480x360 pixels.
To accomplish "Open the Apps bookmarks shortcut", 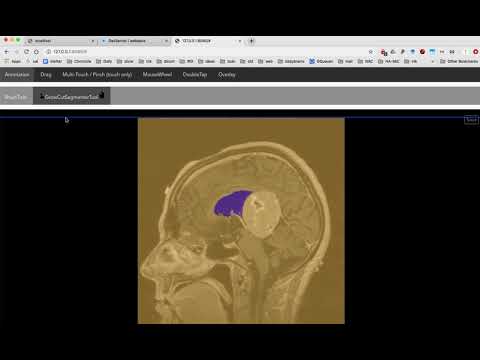I will [13, 61].
